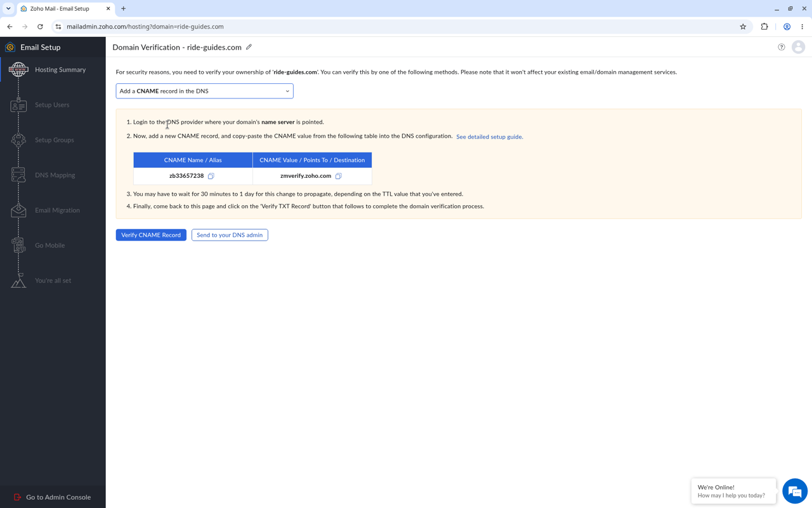
Task: Go to Admin Console
Action: (53, 497)
